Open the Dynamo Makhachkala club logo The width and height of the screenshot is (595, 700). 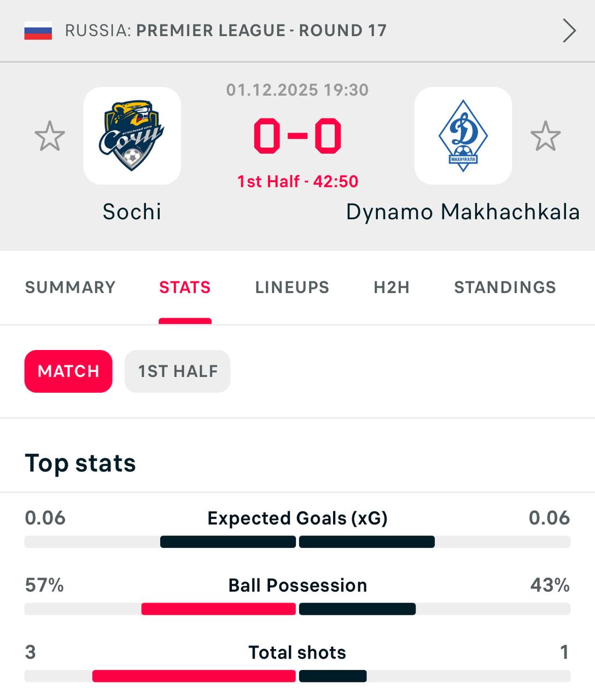[463, 136]
